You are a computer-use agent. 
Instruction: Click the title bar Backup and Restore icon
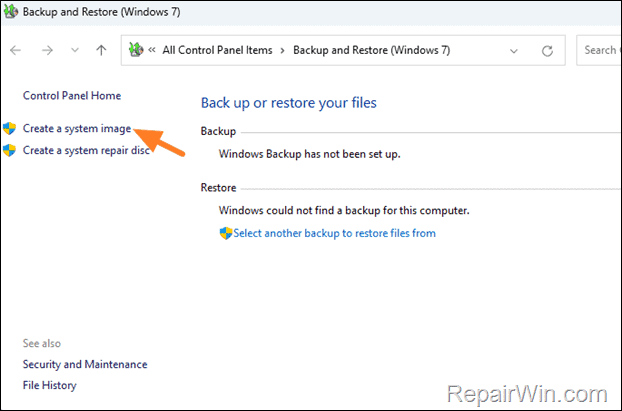(11, 12)
